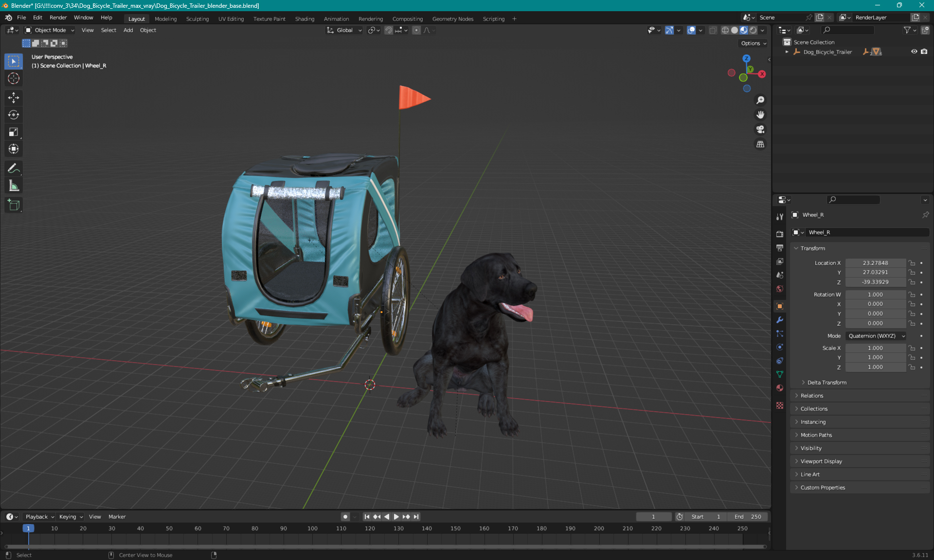Switch to Wireframe viewport shading
This screenshot has height=560, width=934.
pos(725,30)
